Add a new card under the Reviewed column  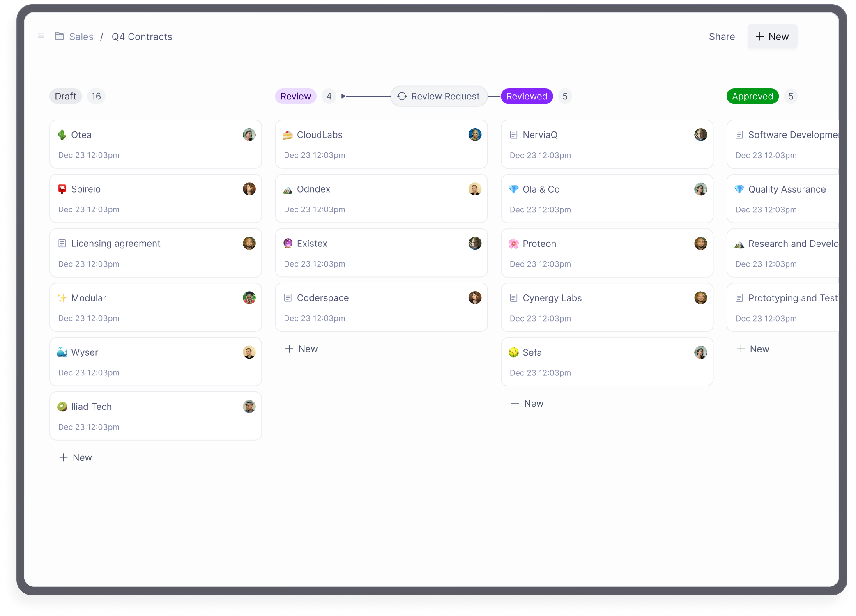(527, 403)
